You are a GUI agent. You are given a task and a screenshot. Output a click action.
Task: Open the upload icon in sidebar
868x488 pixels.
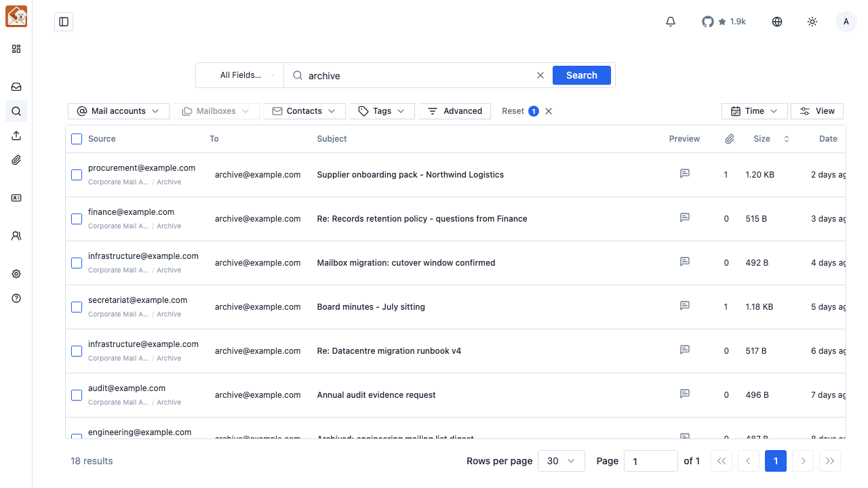(16, 136)
